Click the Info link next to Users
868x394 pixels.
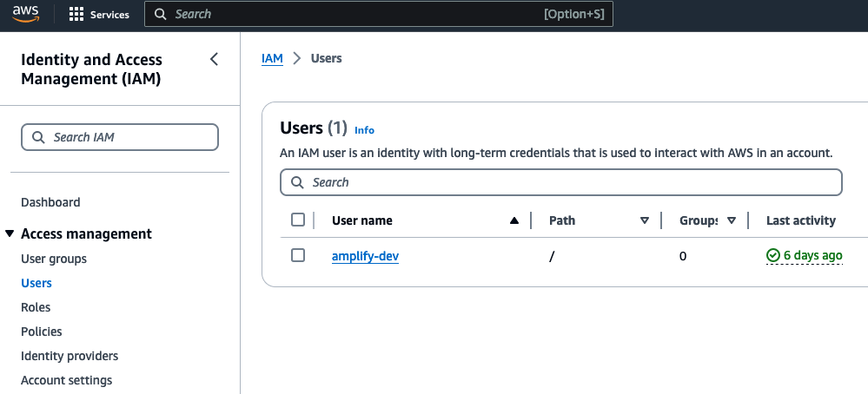364,130
